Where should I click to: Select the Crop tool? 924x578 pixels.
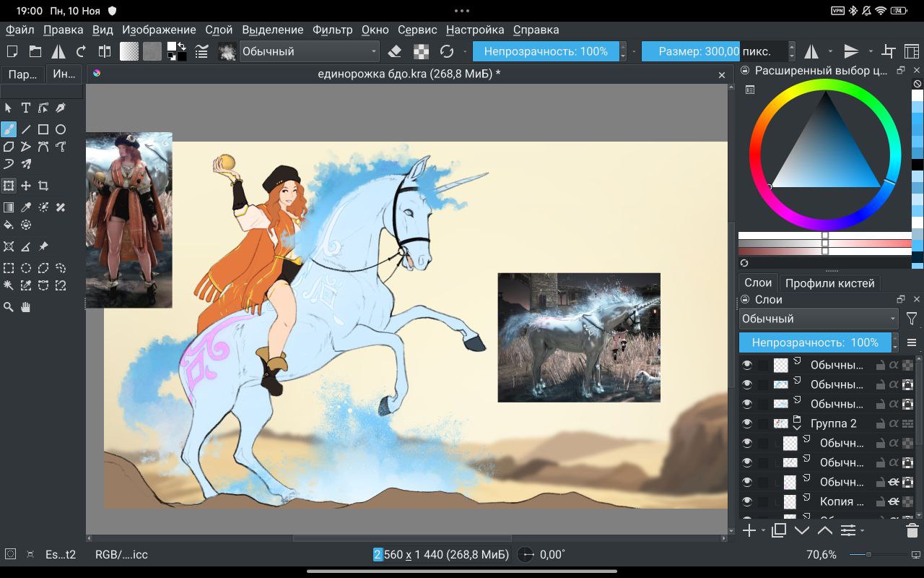point(43,186)
